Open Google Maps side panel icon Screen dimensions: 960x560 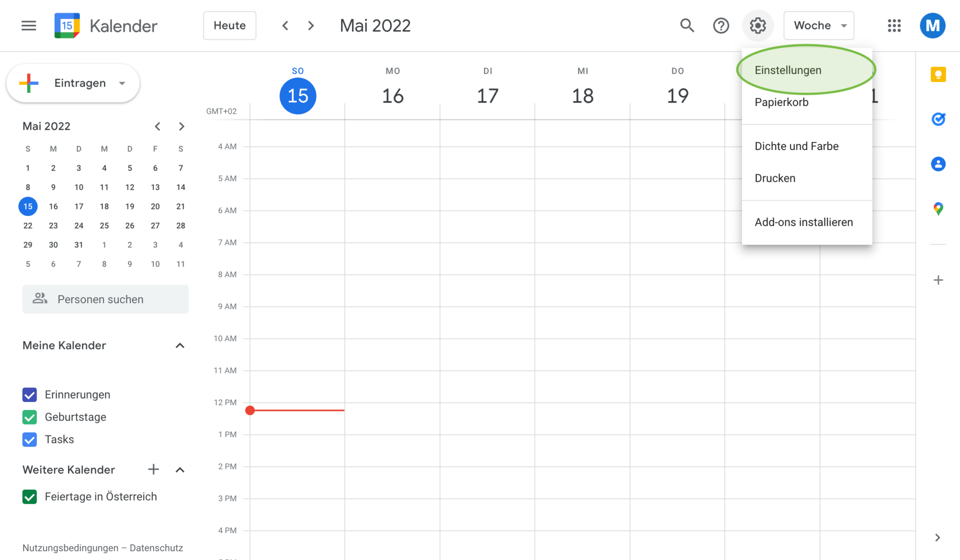point(938,209)
